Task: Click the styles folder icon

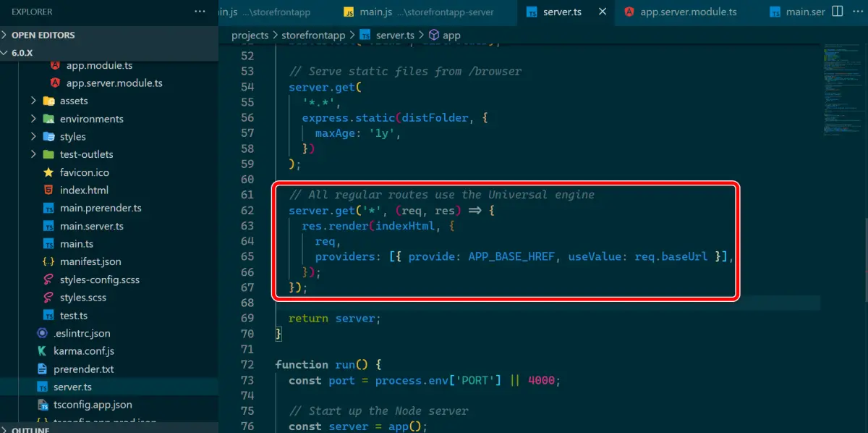Action: coord(48,136)
